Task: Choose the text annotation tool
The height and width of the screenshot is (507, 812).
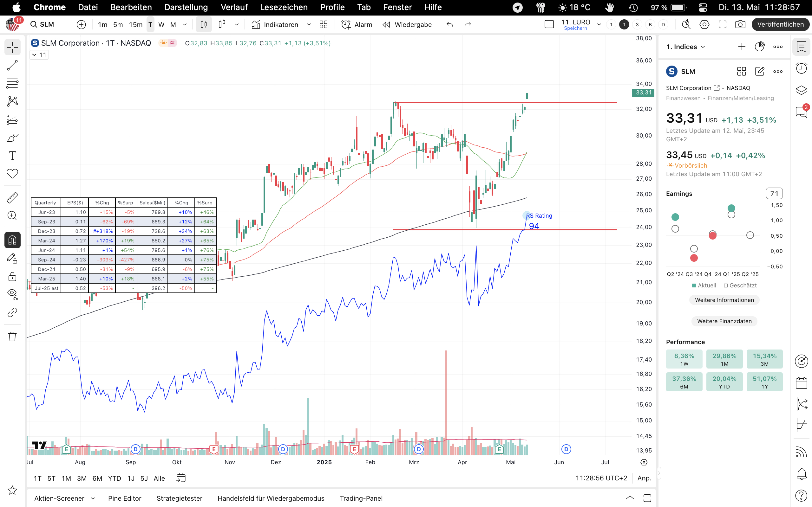Action: coord(12,156)
